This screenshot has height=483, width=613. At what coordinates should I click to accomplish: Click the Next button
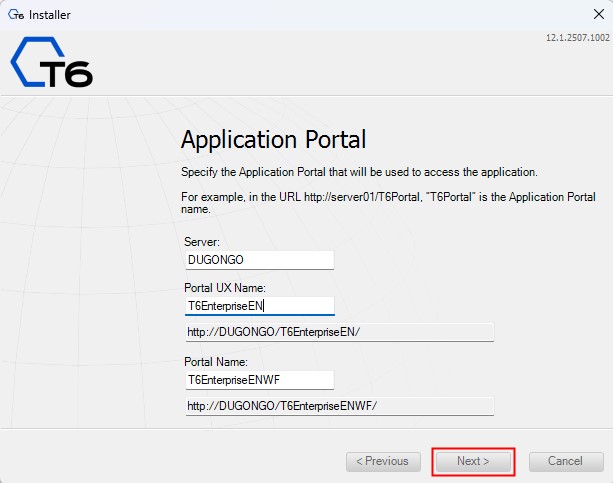[473, 461]
